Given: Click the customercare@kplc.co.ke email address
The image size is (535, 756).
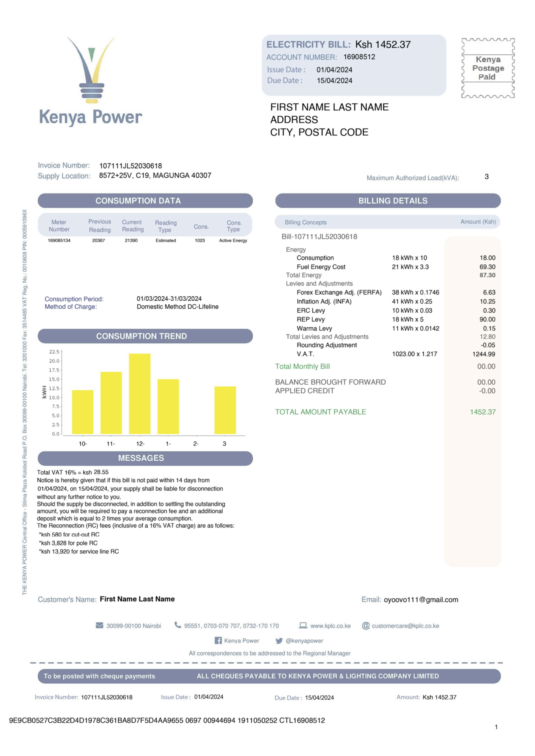Looking at the screenshot, I should (x=405, y=626).
